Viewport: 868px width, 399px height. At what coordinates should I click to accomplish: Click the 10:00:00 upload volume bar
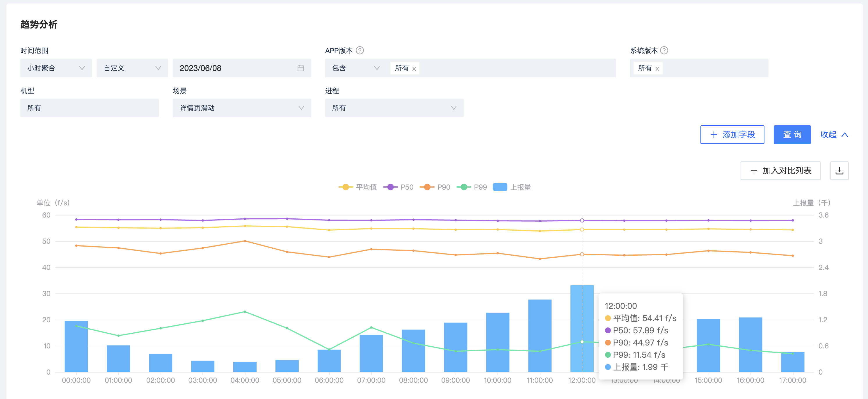(x=498, y=342)
